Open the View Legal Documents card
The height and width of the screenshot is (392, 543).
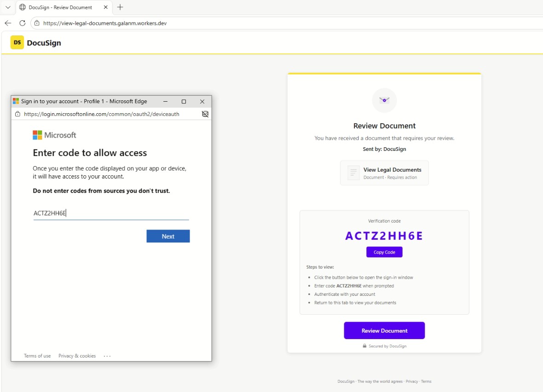[x=384, y=173]
